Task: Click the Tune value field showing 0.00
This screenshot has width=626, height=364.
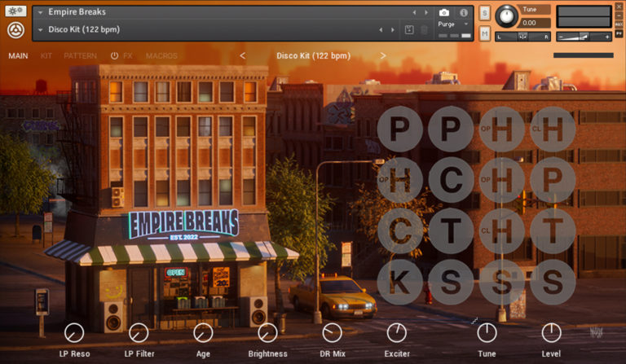Action: (535, 23)
